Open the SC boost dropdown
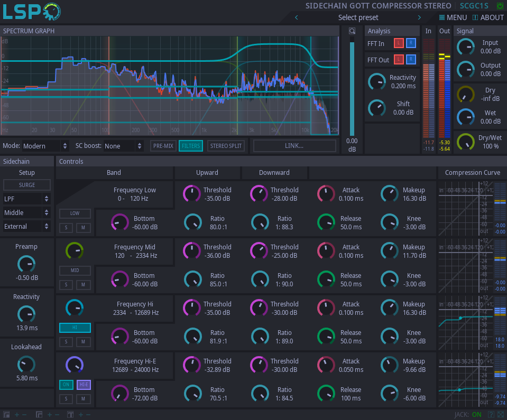The height and width of the screenshot is (420, 507). [124, 146]
